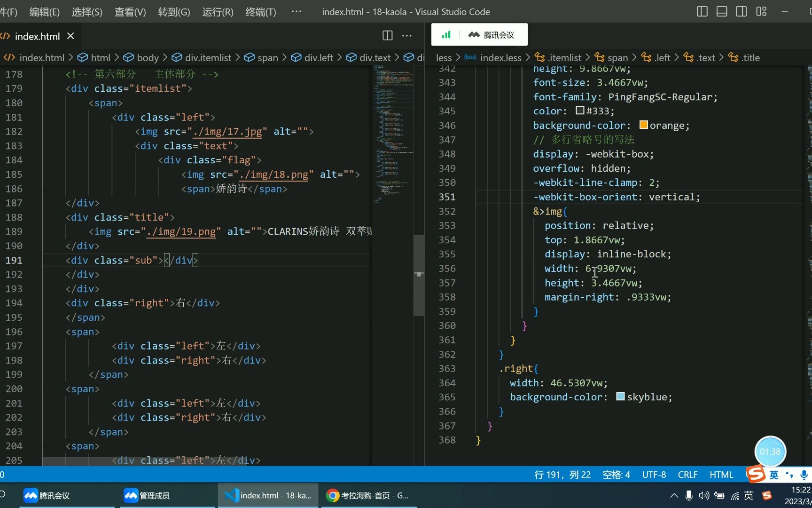The image size is (812, 508).
Task: Select body in the left breadcrumb
Action: [148, 58]
